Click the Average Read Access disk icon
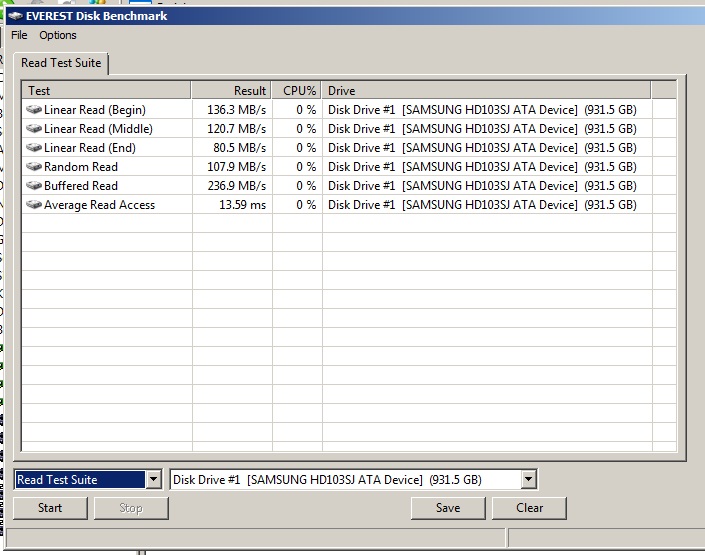 34,205
